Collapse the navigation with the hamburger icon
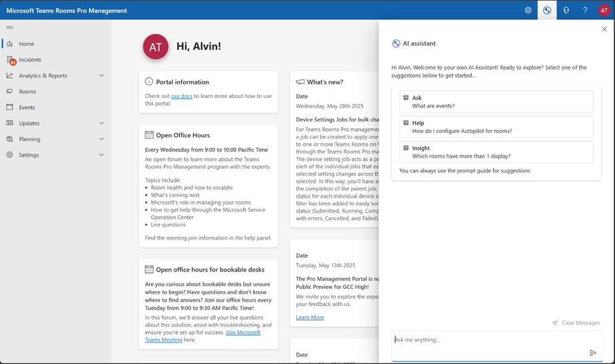615x364 pixels. [10, 28]
